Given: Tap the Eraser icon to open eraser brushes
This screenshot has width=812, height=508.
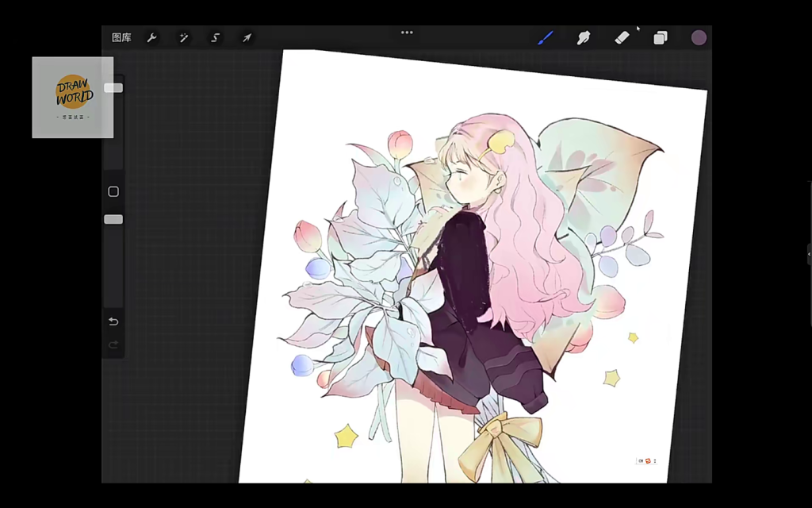Looking at the screenshot, I should 622,37.
